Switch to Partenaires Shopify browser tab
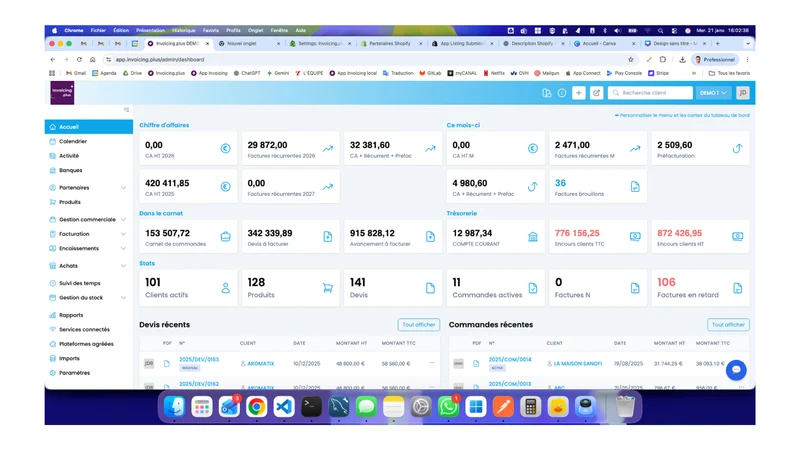Image resolution: width=800 pixels, height=450 pixels. (390, 44)
